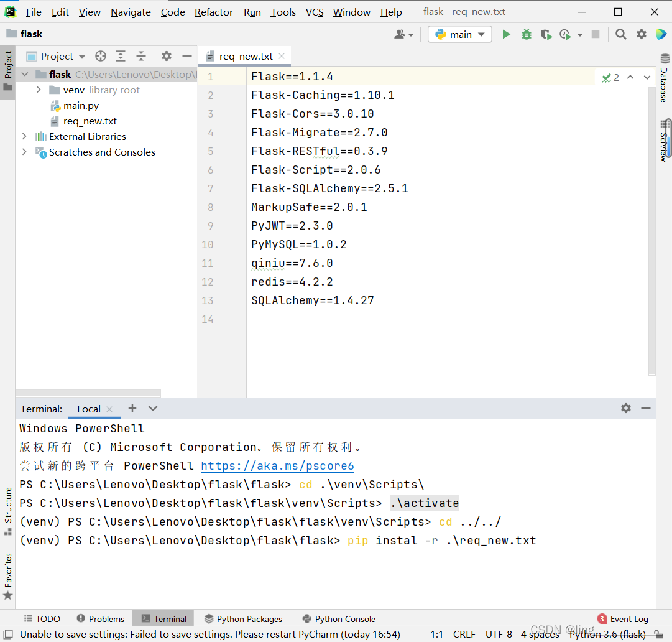The image size is (672, 642).
Task: Open Search Everywhere magnifier icon
Action: click(x=620, y=34)
